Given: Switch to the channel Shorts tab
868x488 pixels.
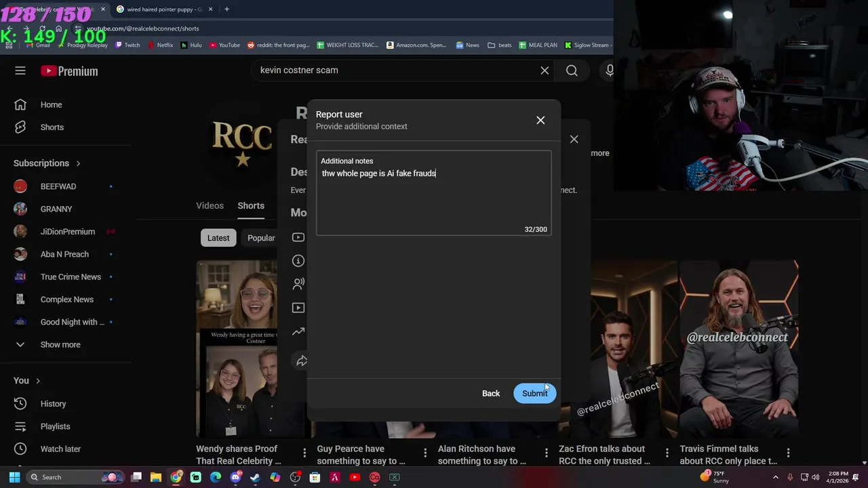Looking at the screenshot, I should click(251, 205).
